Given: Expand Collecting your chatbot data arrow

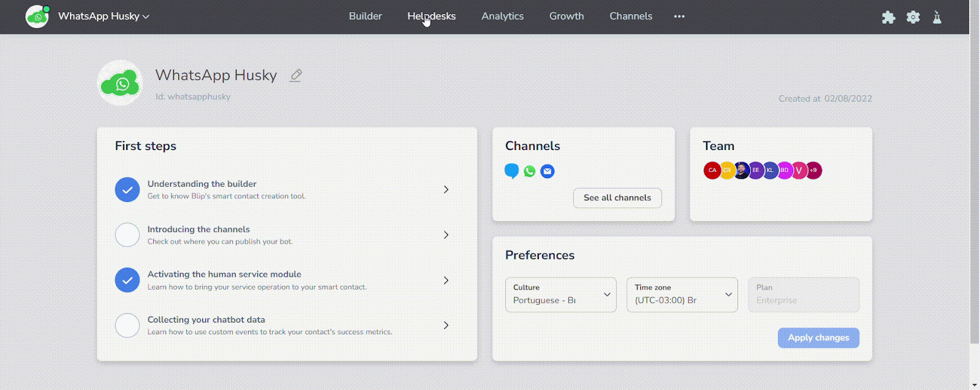Looking at the screenshot, I should [x=446, y=326].
